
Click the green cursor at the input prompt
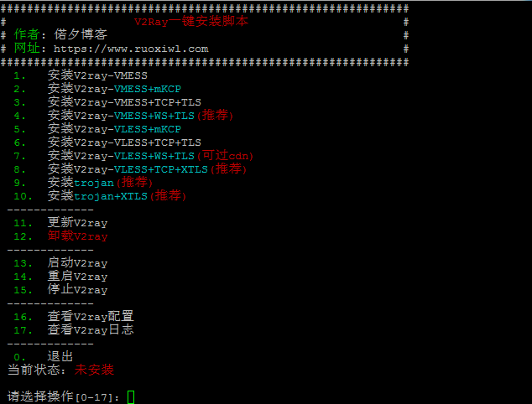coord(131,397)
